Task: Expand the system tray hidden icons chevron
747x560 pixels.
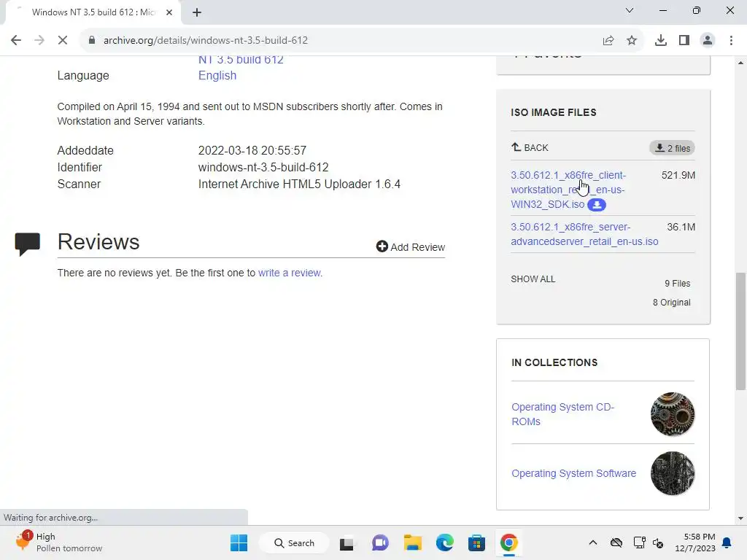Action: [x=592, y=542]
